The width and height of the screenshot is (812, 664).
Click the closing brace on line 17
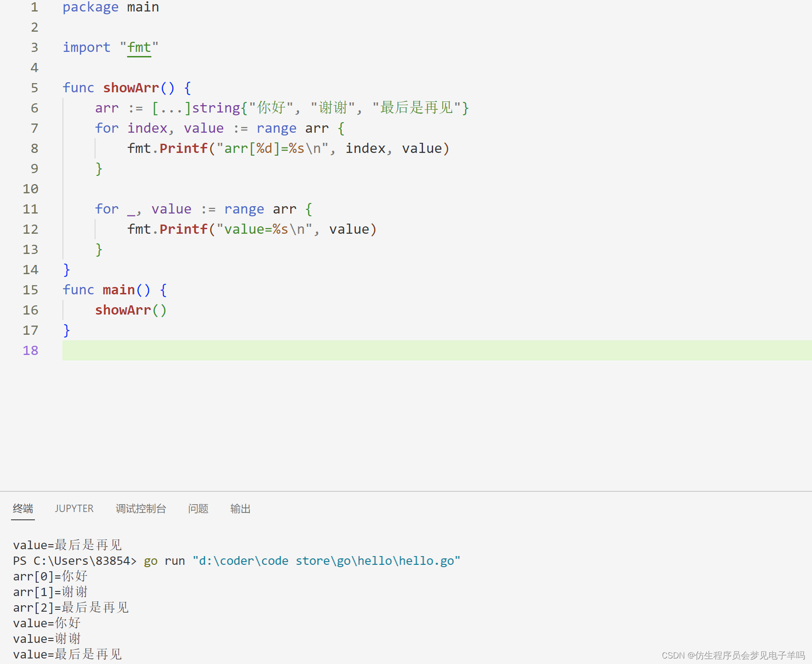67,330
